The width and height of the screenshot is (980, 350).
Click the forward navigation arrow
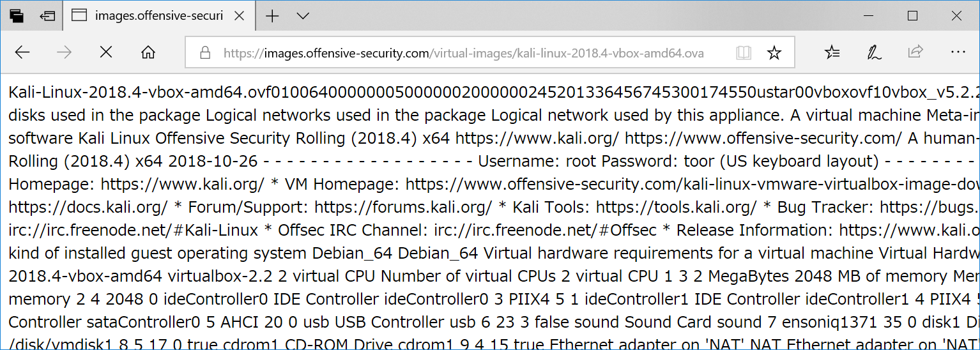64,52
